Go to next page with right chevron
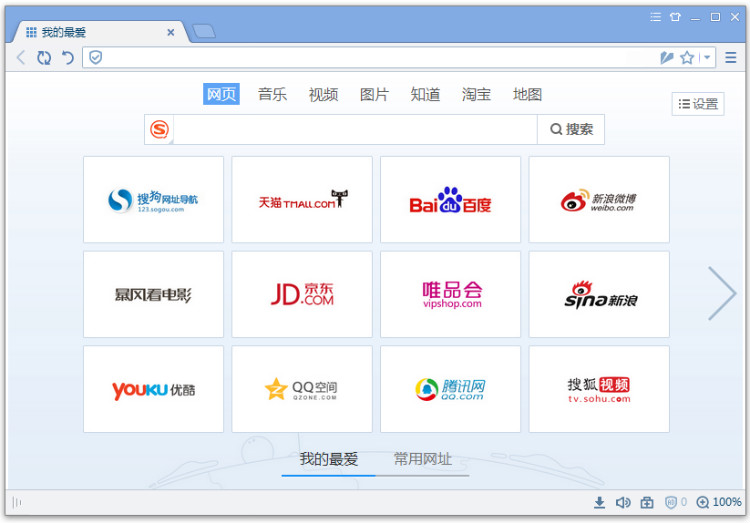 (x=722, y=293)
